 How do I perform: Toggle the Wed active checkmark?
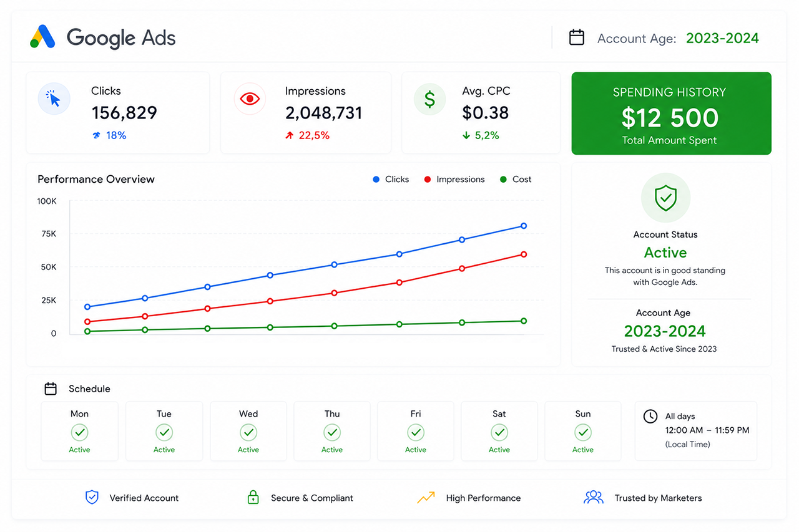coord(248,432)
